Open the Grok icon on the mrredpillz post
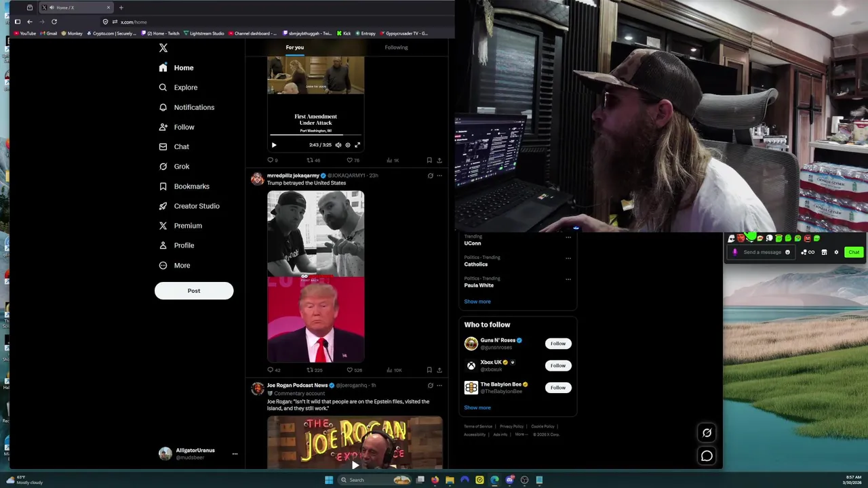 (x=430, y=176)
